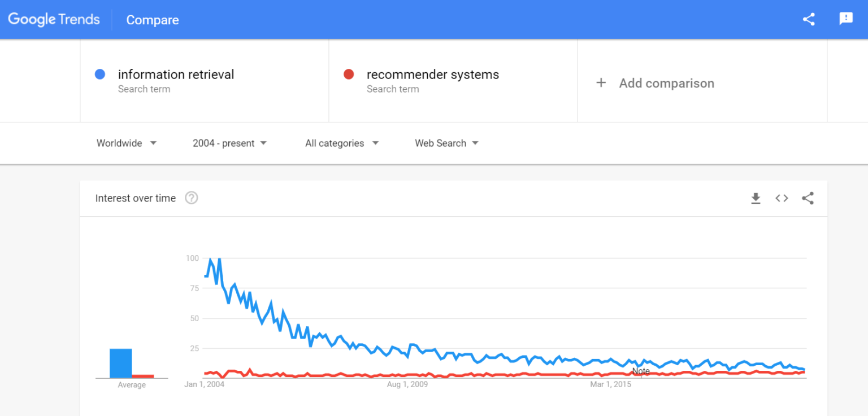Click the Note link on the chart
The height and width of the screenshot is (416, 868).
(x=641, y=371)
